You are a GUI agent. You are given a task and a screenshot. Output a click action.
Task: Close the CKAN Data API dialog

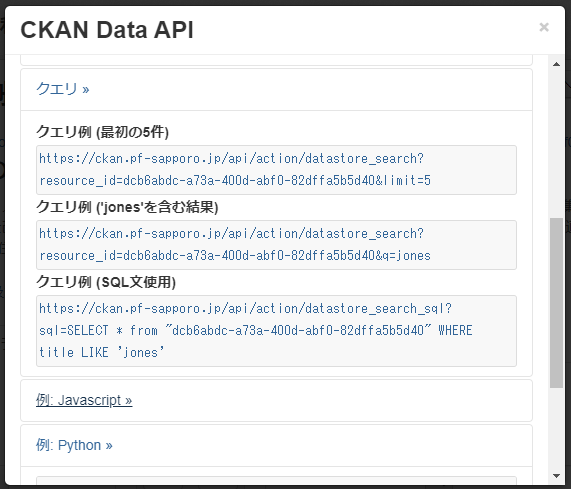[544, 27]
